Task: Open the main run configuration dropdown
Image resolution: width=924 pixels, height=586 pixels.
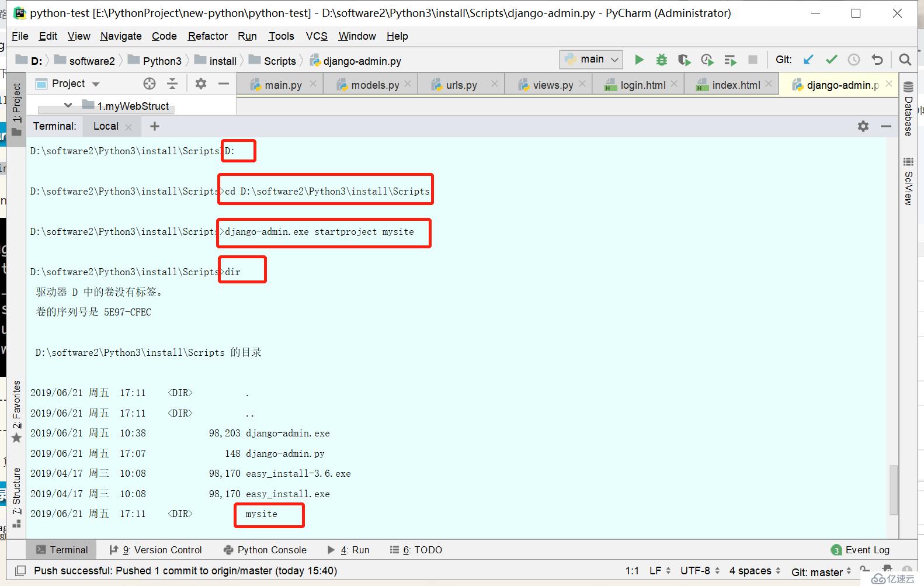Action: click(x=591, y=59)
